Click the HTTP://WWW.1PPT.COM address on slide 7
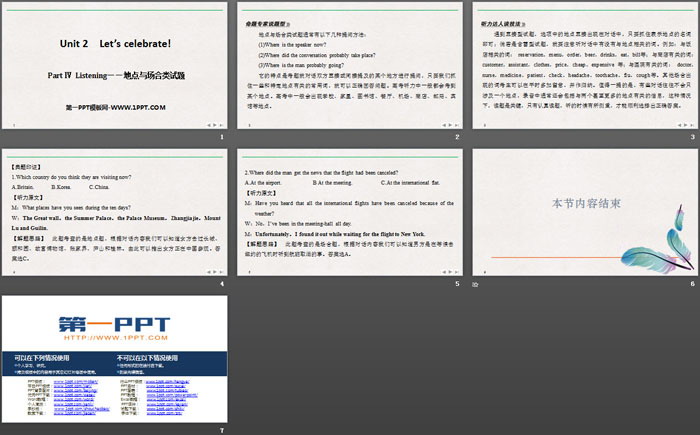The width and height of the screenshot is (700, 435). [x=113, y=340]
